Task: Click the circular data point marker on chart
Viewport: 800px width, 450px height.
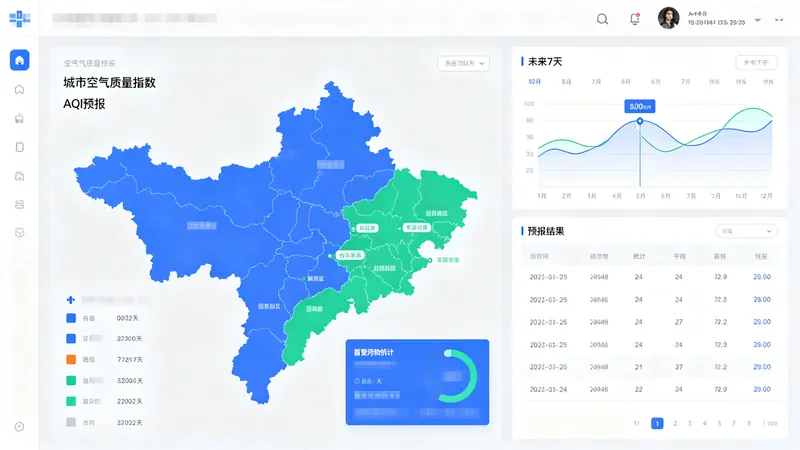Action: tap(640, 121)
